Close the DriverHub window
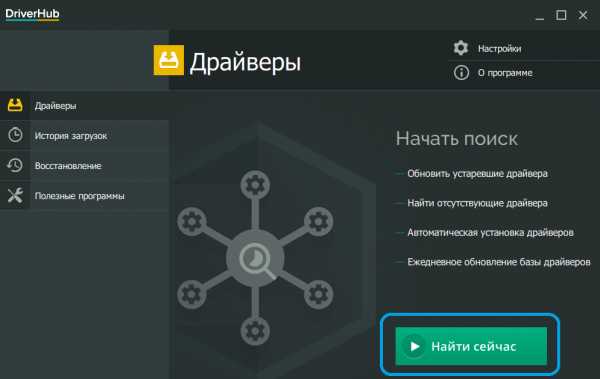Image resolution: width=600 pixels, height=379 pixels. pos(583,15)
